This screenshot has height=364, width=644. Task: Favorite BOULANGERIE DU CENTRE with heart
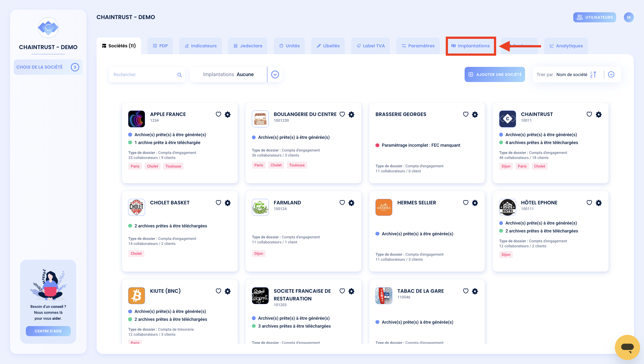342,114
